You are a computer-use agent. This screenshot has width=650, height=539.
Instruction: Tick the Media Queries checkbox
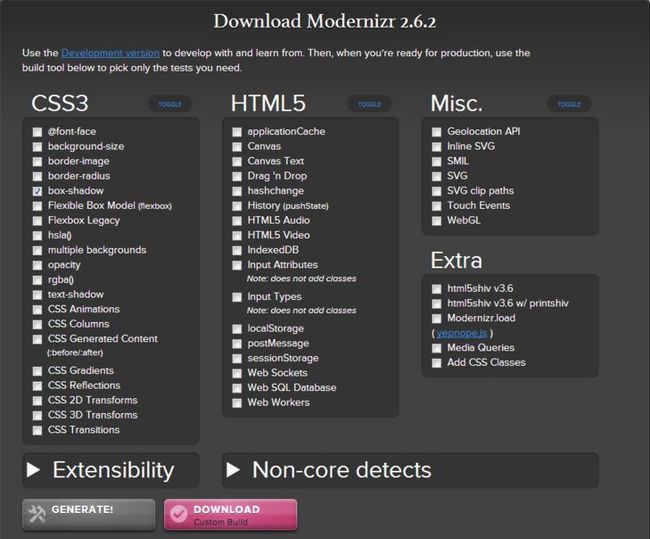[x=437, y=348]
